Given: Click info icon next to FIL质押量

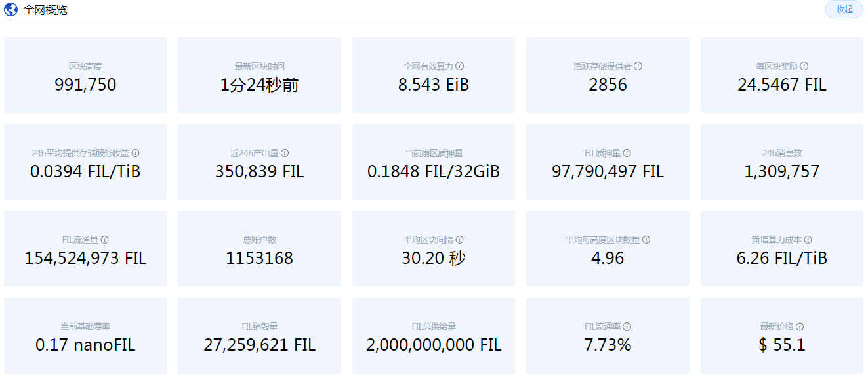Looking at the screenshot, I should point(627,153).
